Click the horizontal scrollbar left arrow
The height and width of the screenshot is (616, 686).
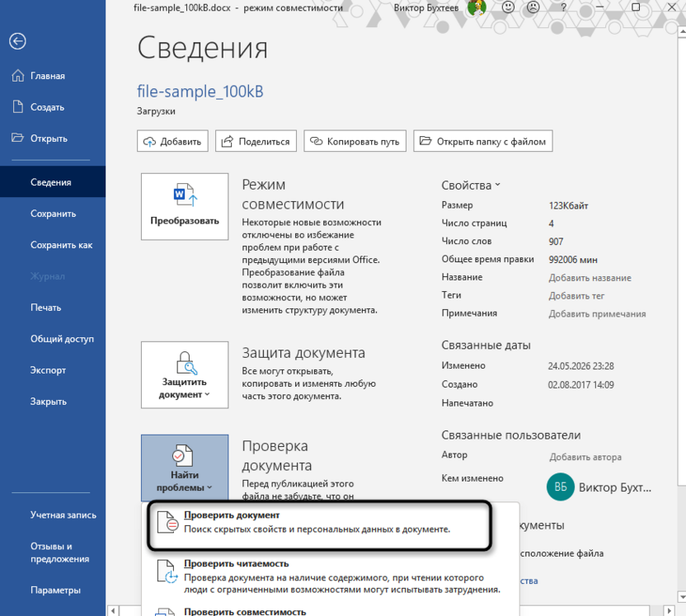click(x=113, y=611)
